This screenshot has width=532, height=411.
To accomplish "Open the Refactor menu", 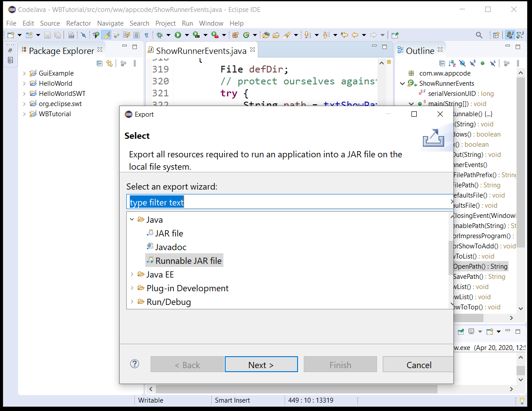I will pos(79,23).
